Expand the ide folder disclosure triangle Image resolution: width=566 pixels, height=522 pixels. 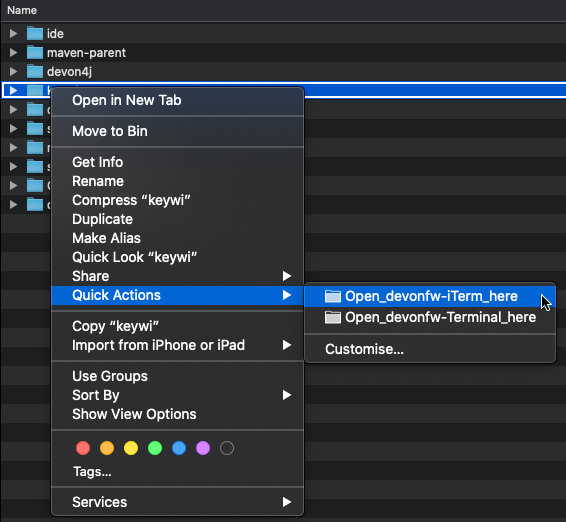point(13,34)
